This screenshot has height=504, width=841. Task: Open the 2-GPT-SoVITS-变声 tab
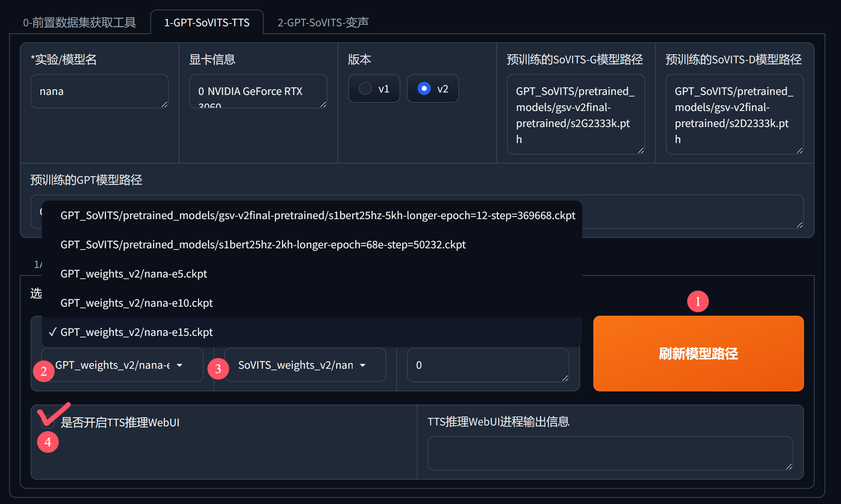pyautogui.click(x=323, y=23)
